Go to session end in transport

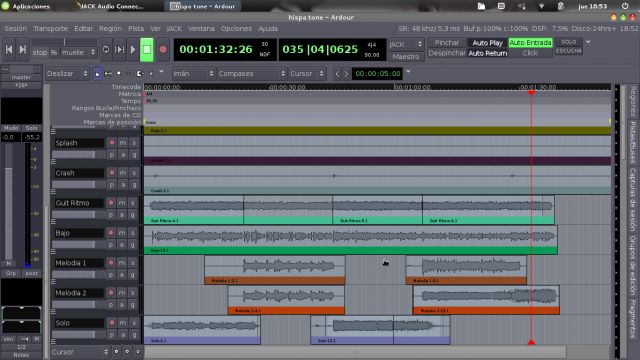click(23, 49)
